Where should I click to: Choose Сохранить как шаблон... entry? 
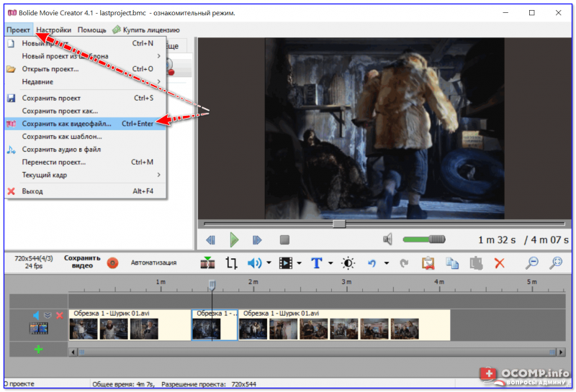[86, 137]
